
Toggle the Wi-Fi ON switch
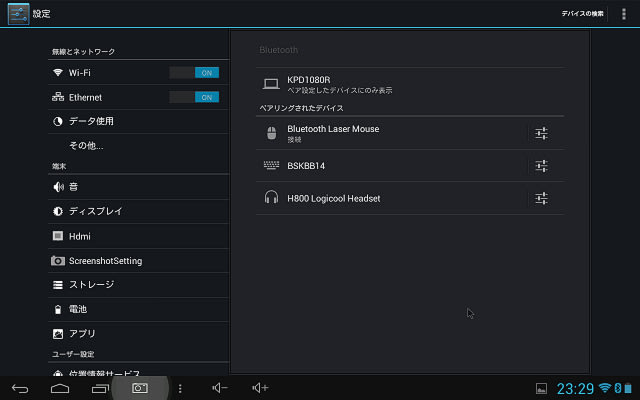pos(194,73)
